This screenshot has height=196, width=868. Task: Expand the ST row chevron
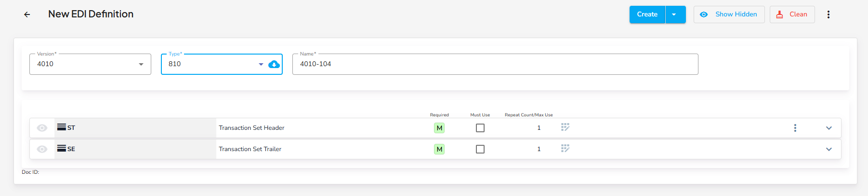pos(829,128)
